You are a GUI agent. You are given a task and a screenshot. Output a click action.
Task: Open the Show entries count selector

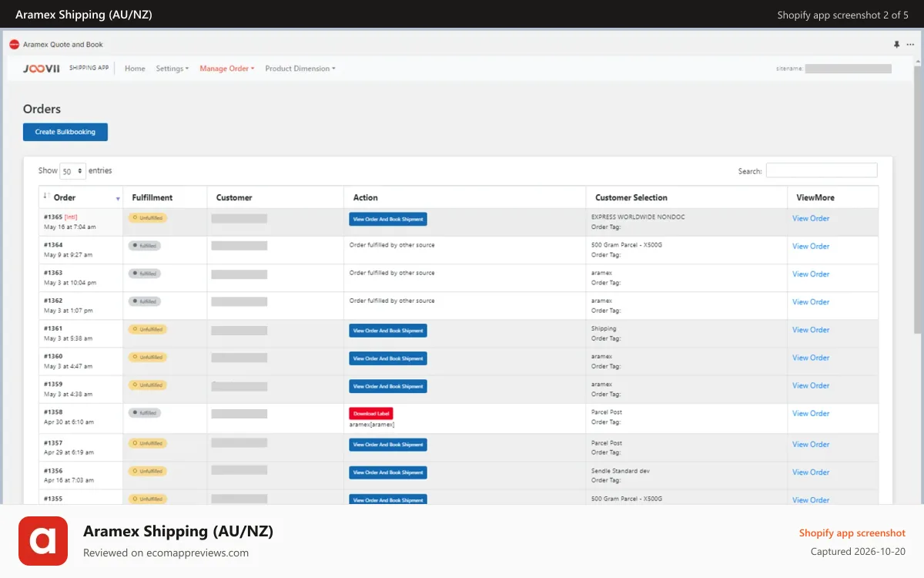[72, 171]
